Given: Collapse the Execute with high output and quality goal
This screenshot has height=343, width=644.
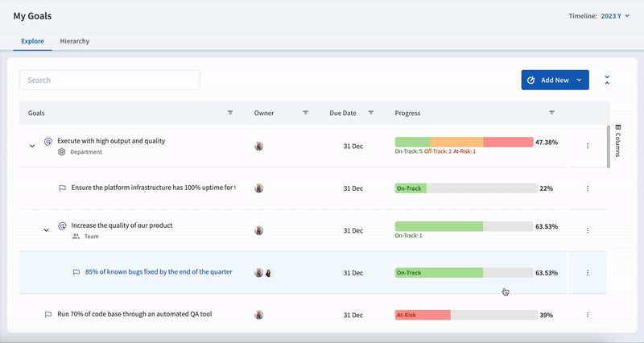Looking at the screenshot, I should pyautogui.click(x=32, y=146).
